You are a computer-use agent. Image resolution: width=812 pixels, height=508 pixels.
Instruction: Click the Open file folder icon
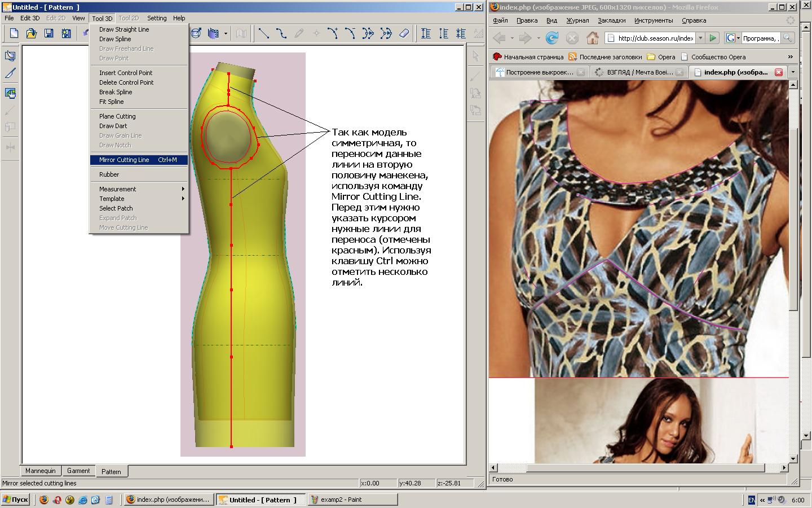pyautogui.click(x=32, y=34)
